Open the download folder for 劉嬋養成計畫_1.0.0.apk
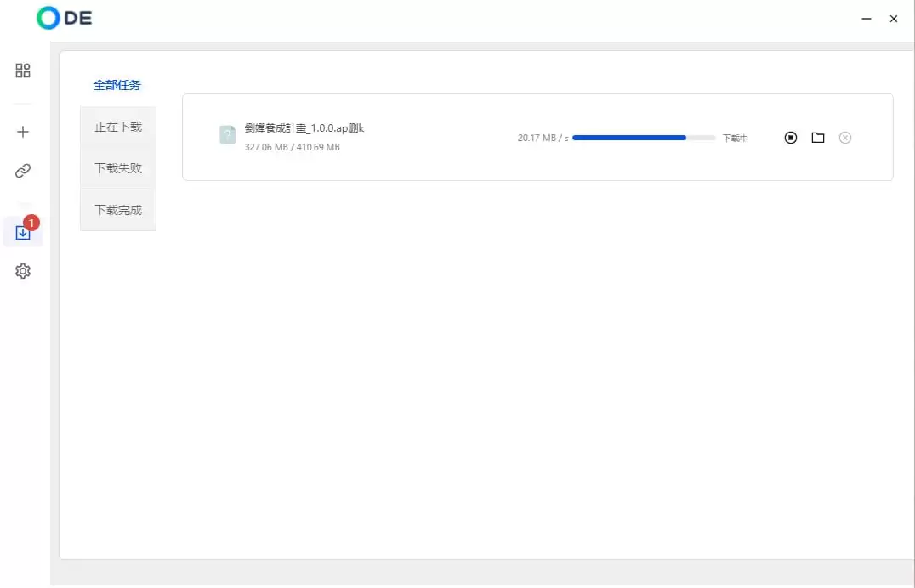This screenshot has height=588, width=915. 817,137
